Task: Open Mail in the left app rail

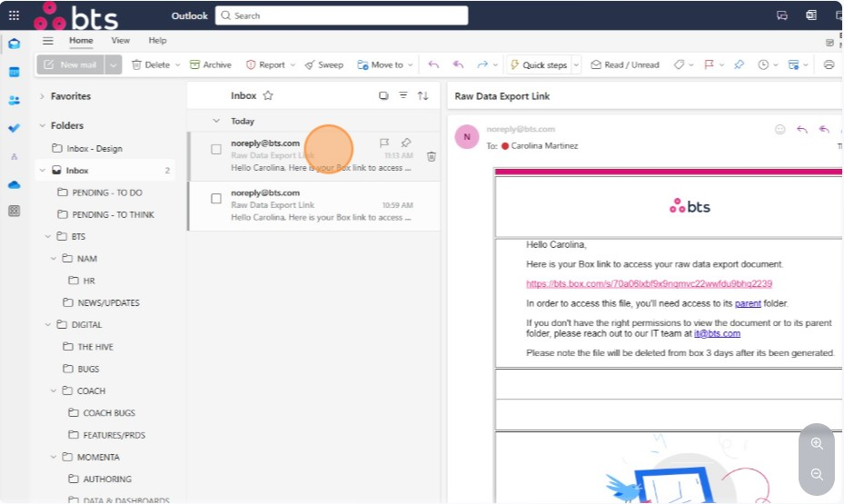Action: pos(14,44)
